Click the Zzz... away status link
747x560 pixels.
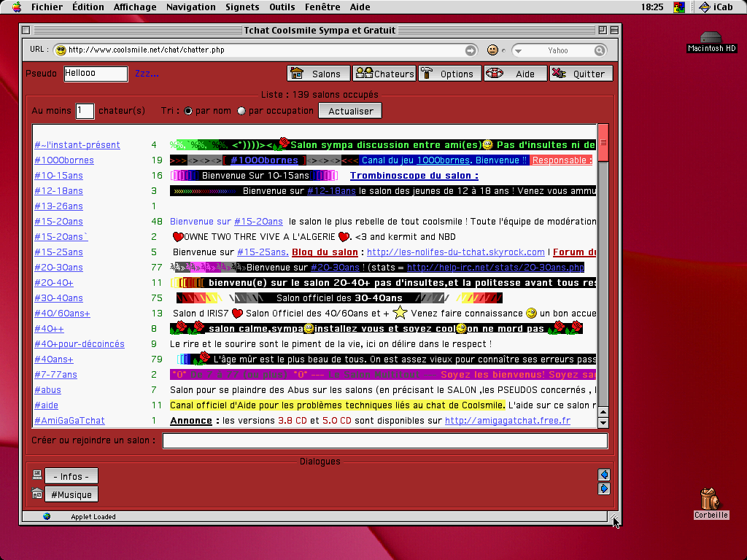coord(147,74)
